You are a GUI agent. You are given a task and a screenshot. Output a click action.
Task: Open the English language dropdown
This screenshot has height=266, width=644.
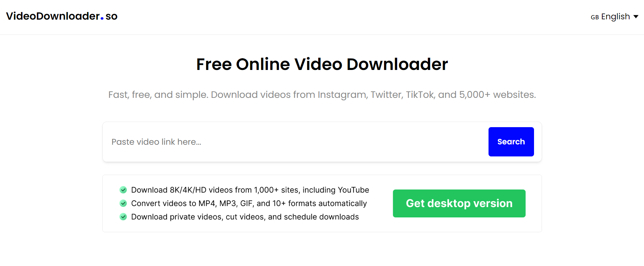pyautogui.click(x=614, y=17)
